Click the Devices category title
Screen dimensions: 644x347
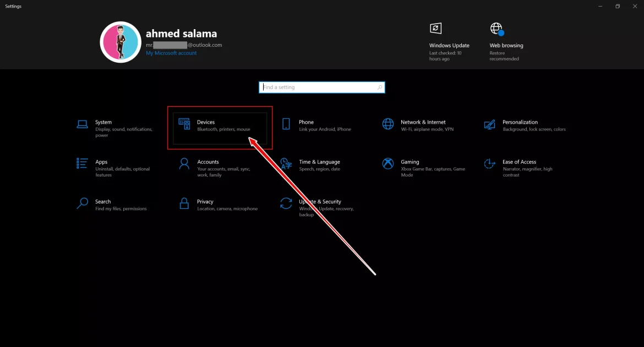(206, 122)
